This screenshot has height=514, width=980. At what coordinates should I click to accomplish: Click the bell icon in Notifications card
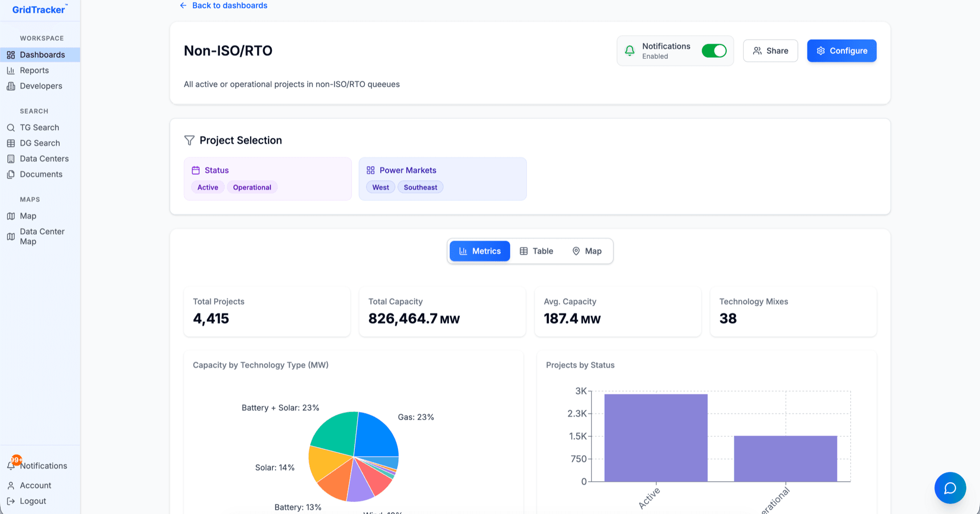pyautogui.click(x=630, y=50)
